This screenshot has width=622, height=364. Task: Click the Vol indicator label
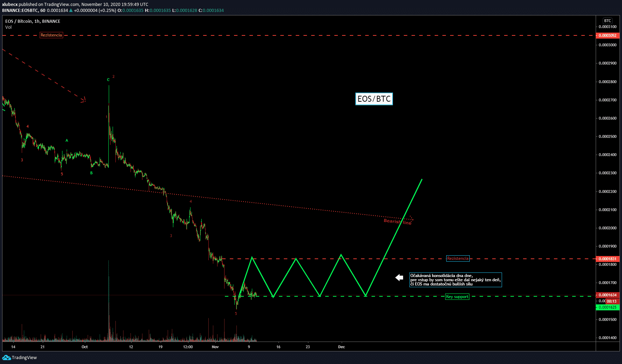point(8,27)
